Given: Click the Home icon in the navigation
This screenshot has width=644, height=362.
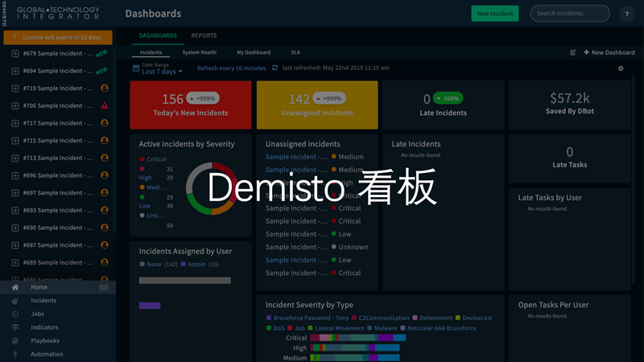Looking at the screenshot, I should [15, 287].
